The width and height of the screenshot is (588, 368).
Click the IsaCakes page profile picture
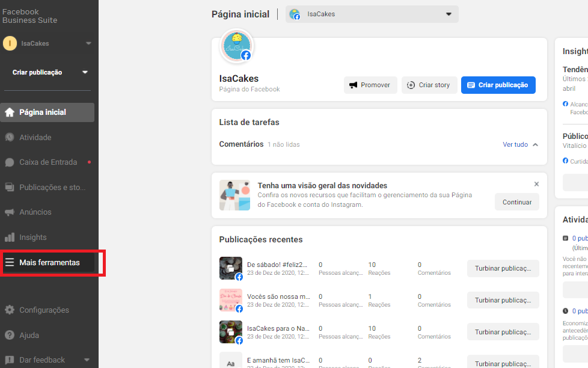[x=237, y=46]
